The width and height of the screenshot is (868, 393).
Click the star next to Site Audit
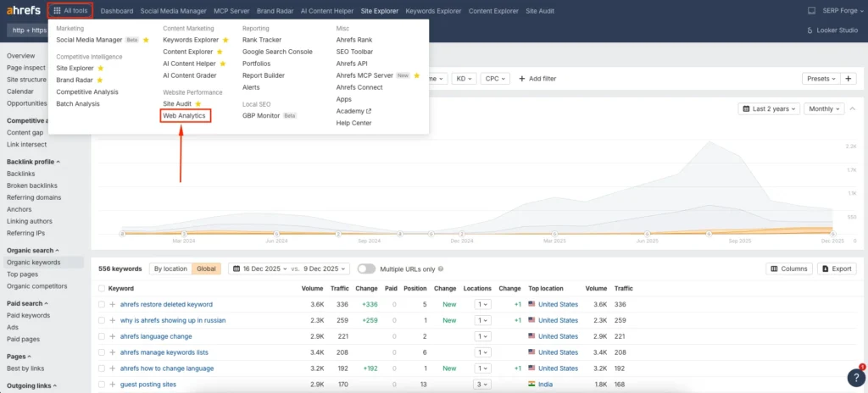(x=198, y=103)
